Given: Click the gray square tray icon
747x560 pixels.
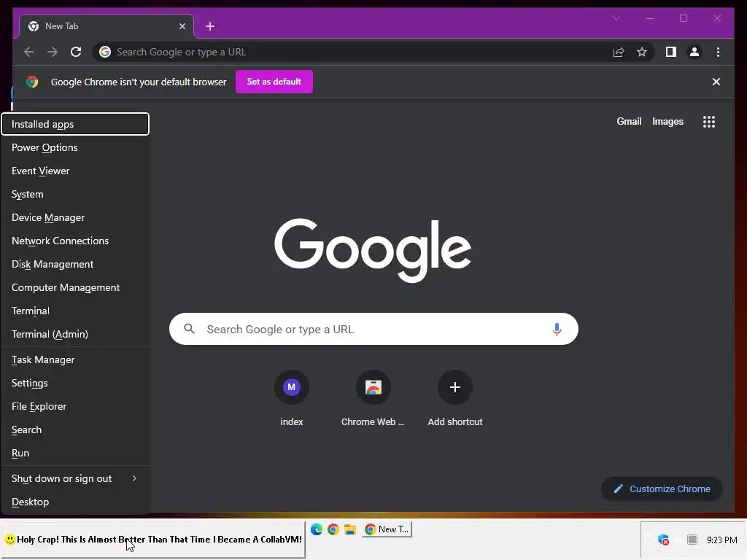Looking at the screenshot, I should 692,540.
